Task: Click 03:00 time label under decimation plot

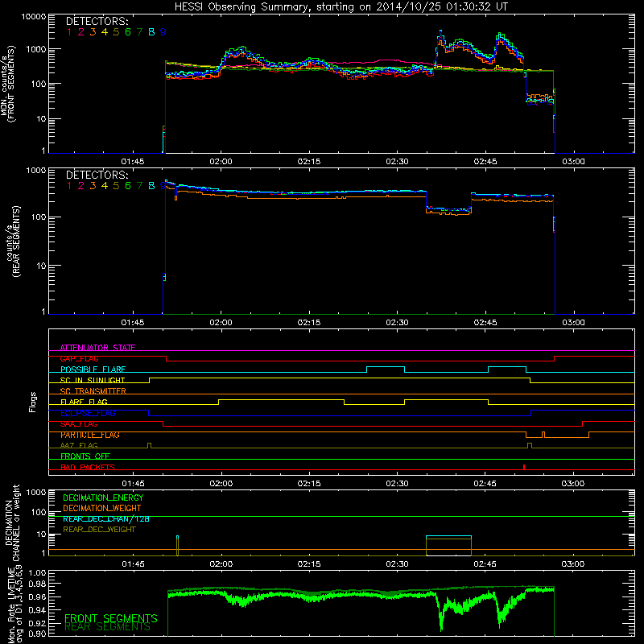Action: (573, 564)
